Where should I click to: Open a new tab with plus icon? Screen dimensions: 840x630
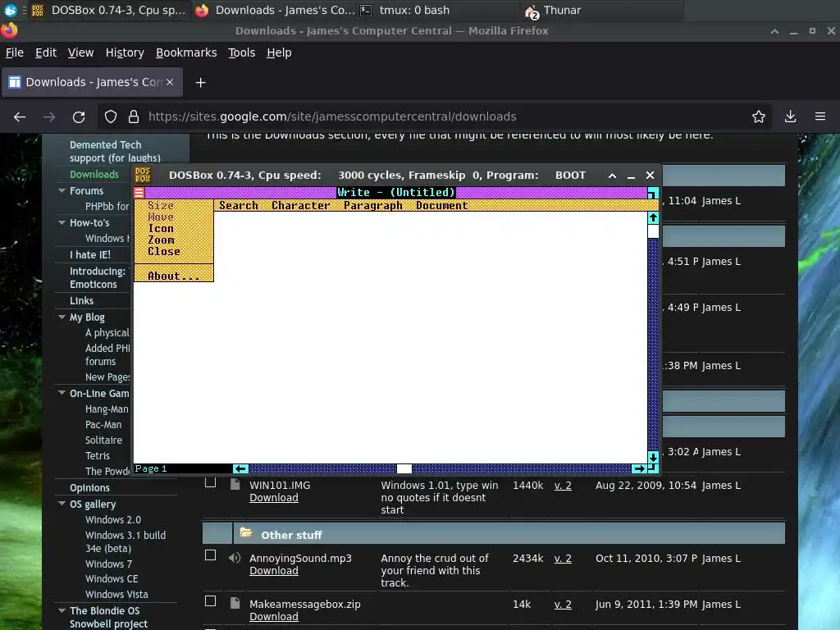[x=200, y=83]
